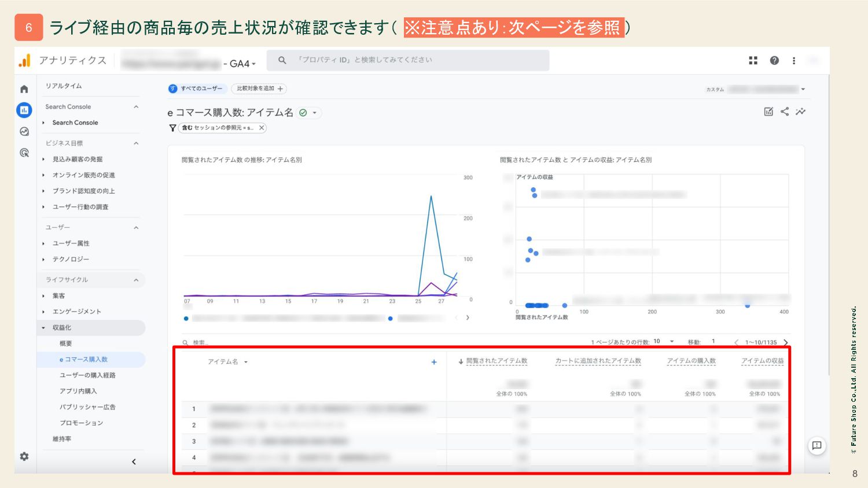Open the custom date range dropdown
868x488 pixels.
(x=803, y=89)
